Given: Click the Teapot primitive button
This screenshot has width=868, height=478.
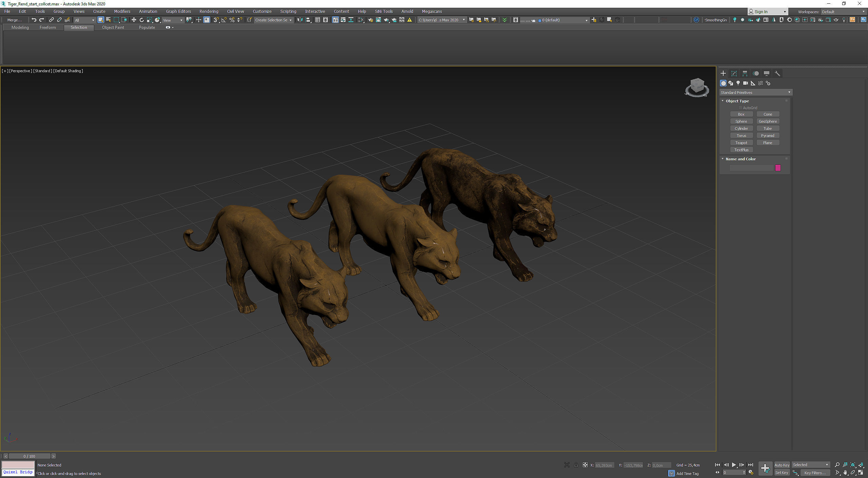Looking at the screenshot, I should tap(741, 143).
